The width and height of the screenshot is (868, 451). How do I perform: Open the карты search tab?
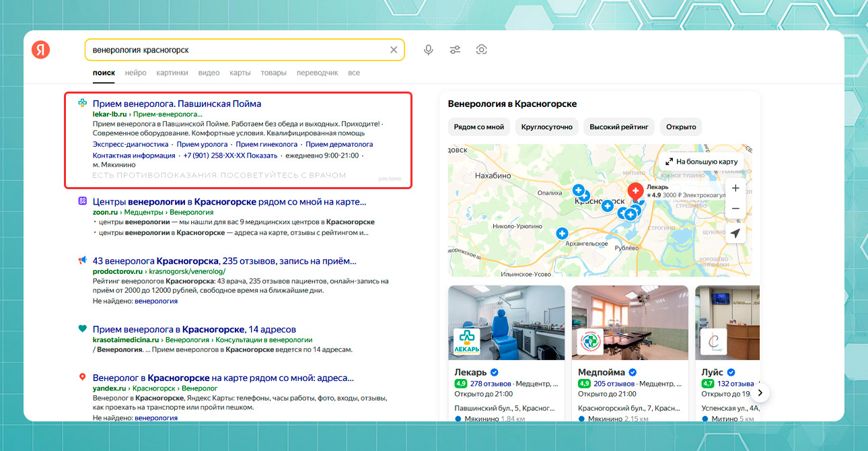[240, 73]
